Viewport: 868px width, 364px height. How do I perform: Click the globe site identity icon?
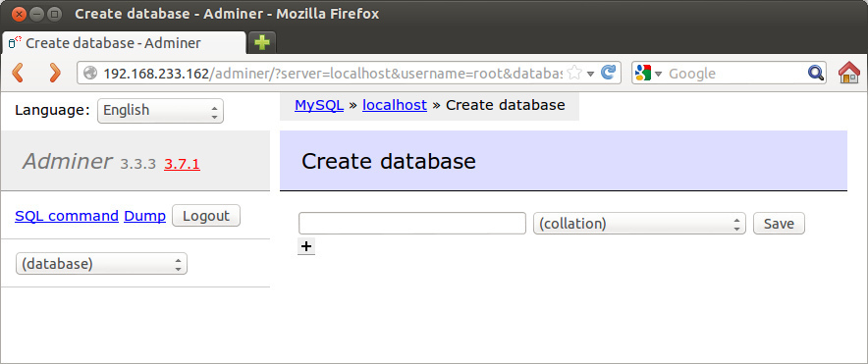coord(90,73)
